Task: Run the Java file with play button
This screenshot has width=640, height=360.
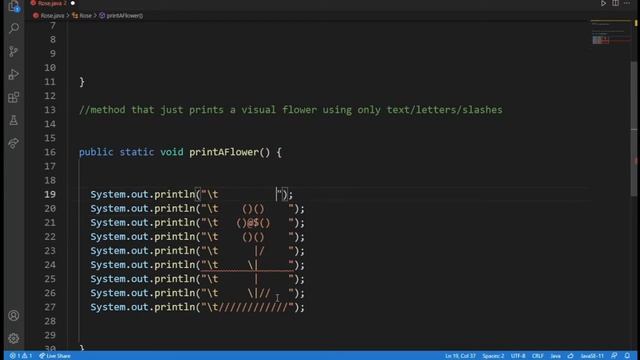Action: click(603, 3)
